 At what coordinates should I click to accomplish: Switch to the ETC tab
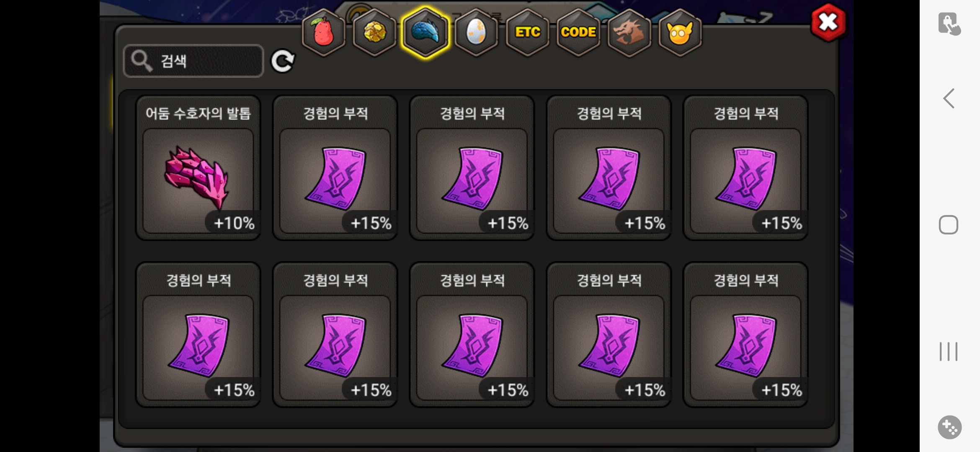(x=527, y=33)
